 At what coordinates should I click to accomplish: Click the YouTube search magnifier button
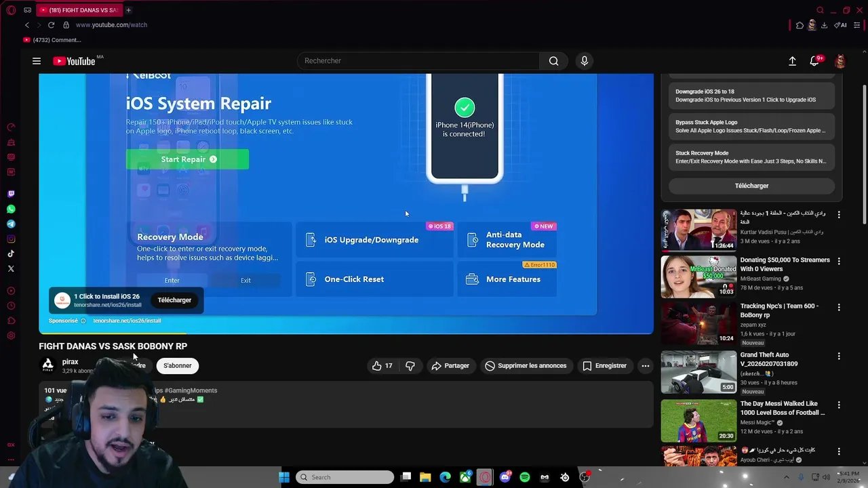[x=554, y=61]
